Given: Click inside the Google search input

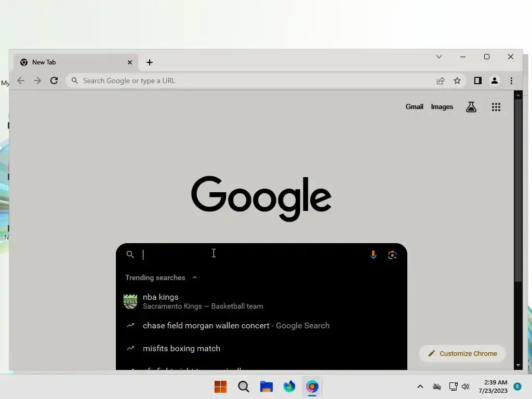Looking at the screenshot, I should click(251, 255).
